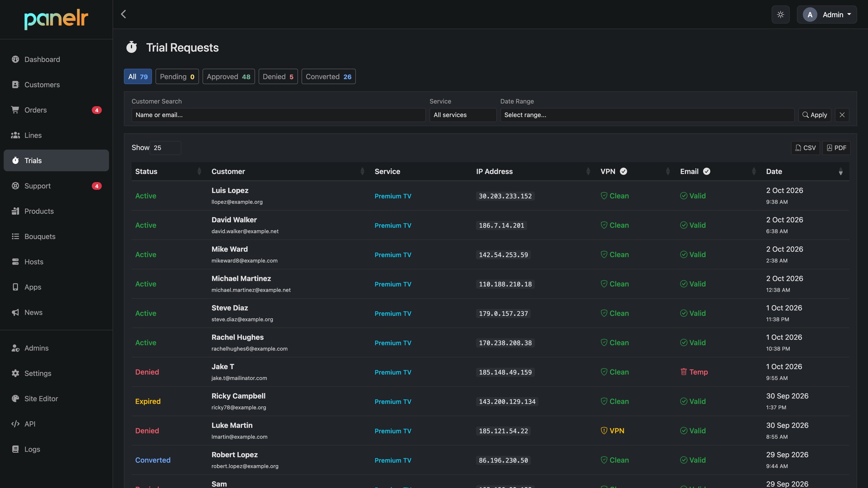Switch to the Pending tab
Viewport: 868px width, 488px height.
177,76
